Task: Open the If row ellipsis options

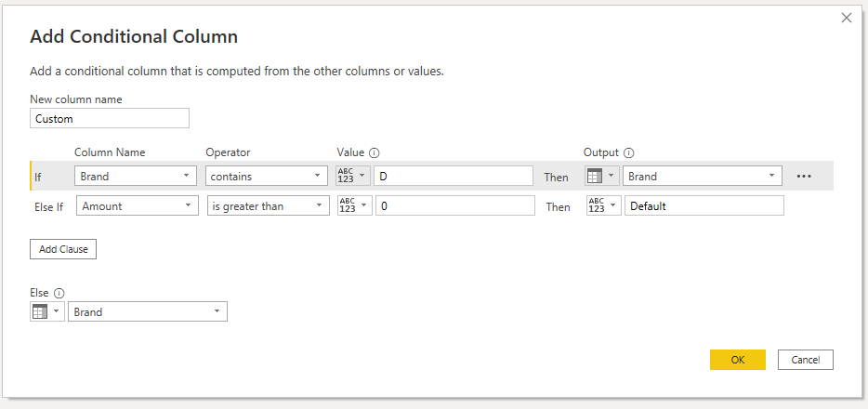Action: pos(804,176)
